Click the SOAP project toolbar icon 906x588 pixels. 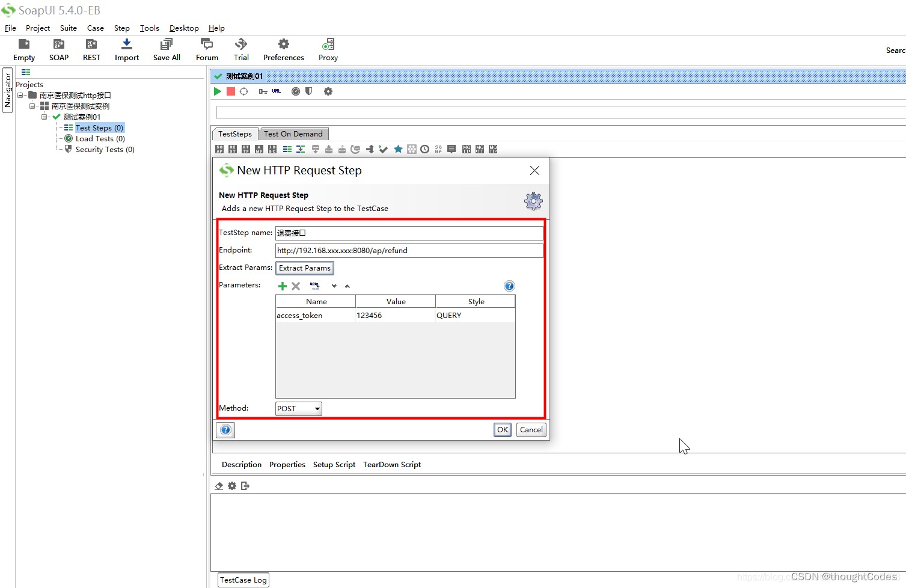(59, 50)
